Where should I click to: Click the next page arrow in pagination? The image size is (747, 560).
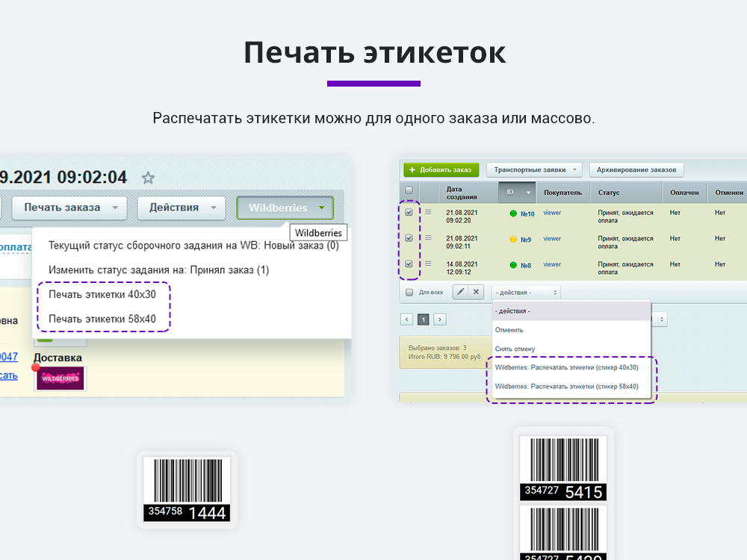click(x=439, y=318)
